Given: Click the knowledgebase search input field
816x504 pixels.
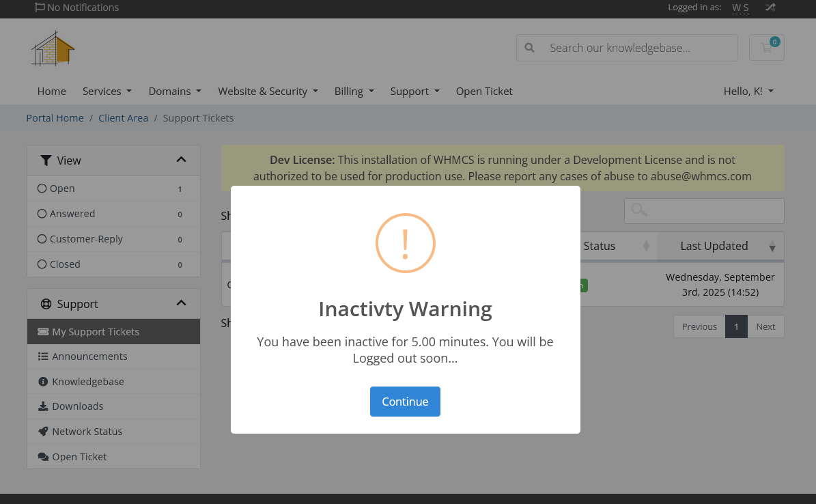Looking at the screenshot, I should click(x=639, y=48).
